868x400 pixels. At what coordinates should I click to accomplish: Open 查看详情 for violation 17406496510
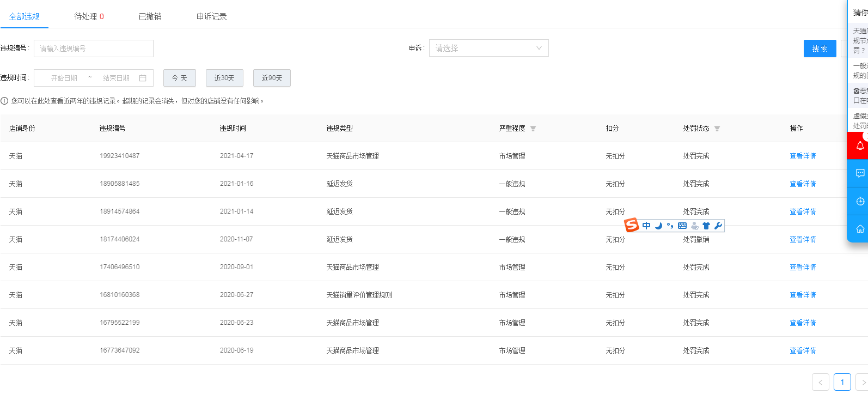click(803, 267)
